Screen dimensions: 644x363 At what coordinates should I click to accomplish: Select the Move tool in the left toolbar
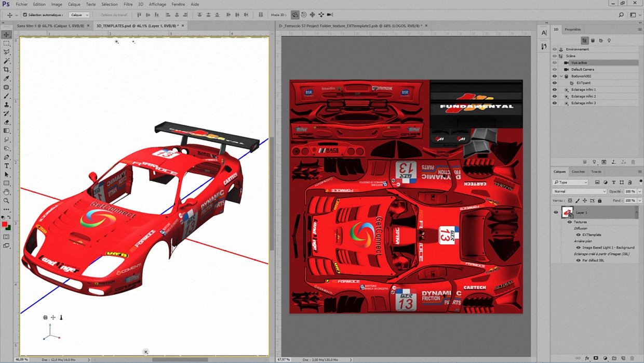(7, 34)
